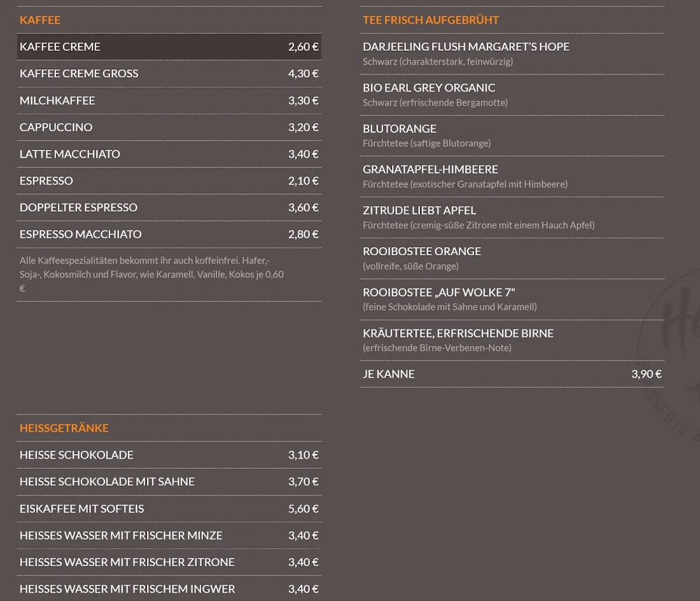Select HEISSES WASSER MIT FRISCHER ZITRONE
The height and width of the screenshot is (601, 700).
(x=169, y=562)
